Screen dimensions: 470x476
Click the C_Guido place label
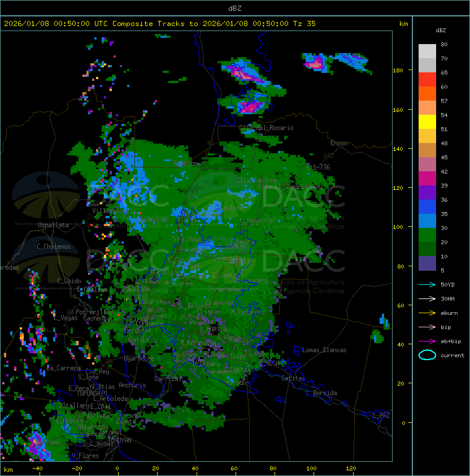pos(69,281)
